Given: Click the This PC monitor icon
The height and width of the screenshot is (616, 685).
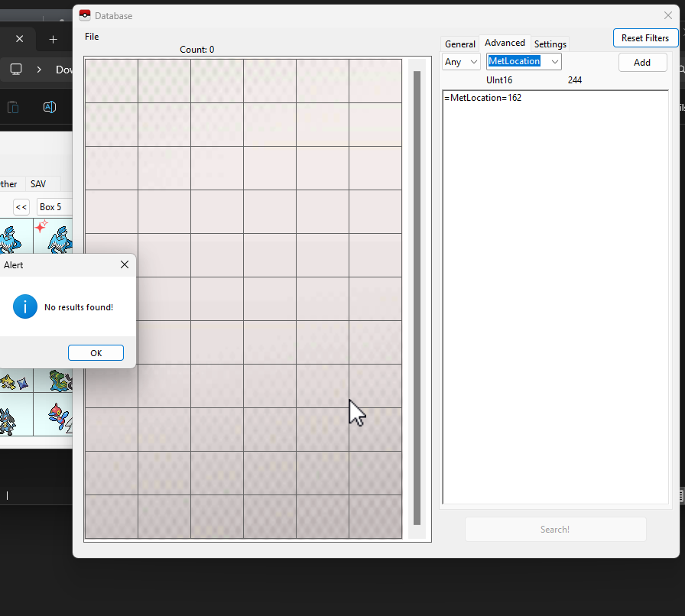Looking at the screenshot, I should click(x=16, y=70).
